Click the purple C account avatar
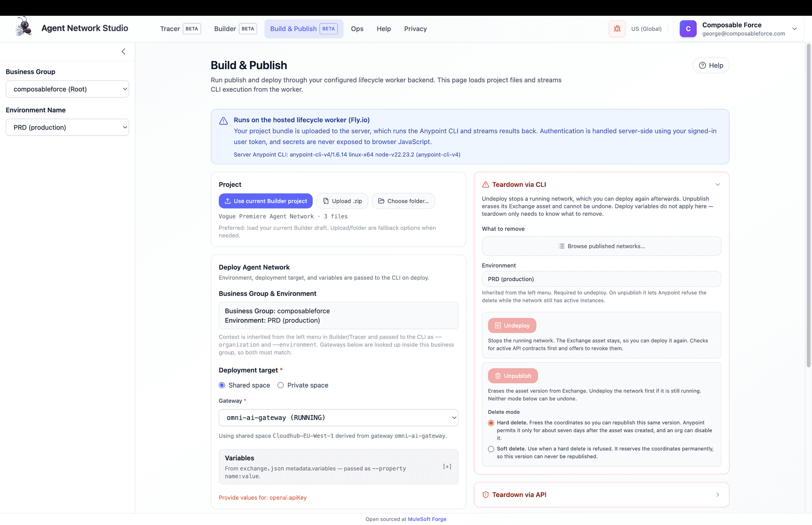 [x=688, y=29]
